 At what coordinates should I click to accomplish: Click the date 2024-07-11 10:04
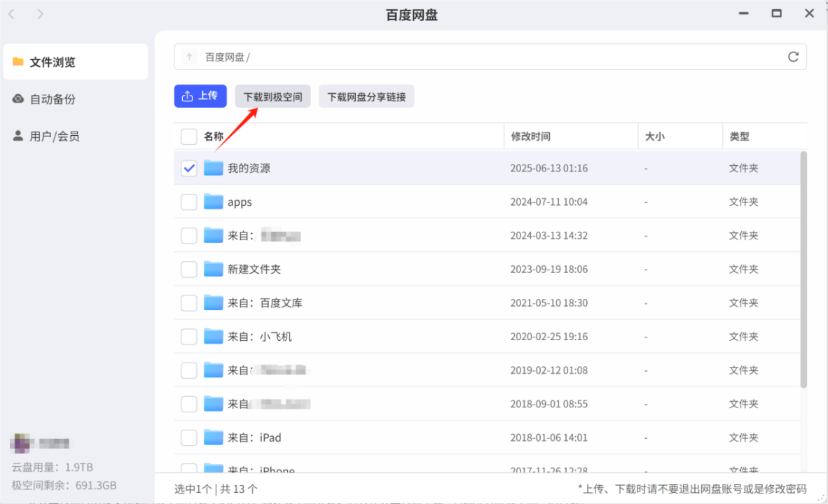click(548, 202)
